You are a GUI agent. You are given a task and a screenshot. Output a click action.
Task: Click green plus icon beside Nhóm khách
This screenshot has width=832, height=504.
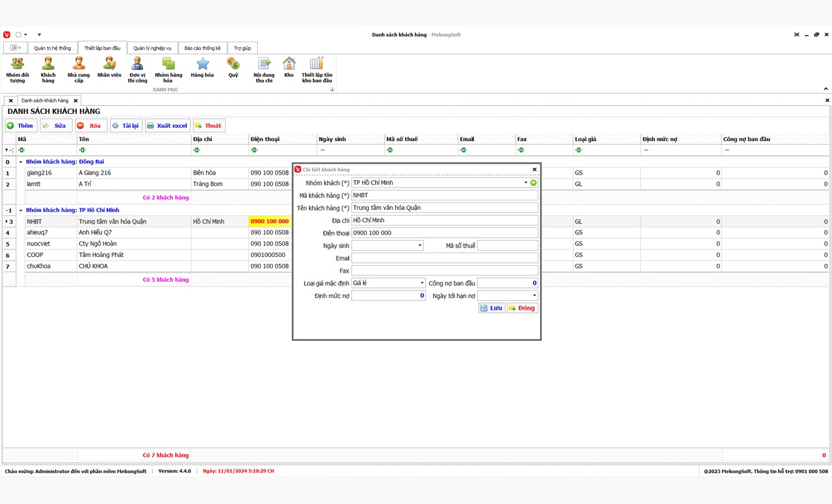(x=534, y=183)
